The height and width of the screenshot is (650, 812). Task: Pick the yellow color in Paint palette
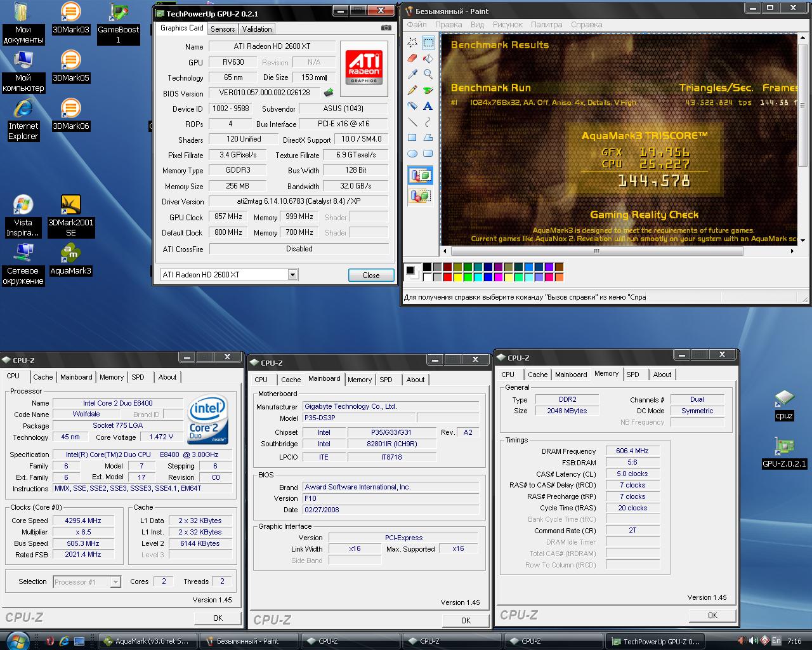pos(457,277)
